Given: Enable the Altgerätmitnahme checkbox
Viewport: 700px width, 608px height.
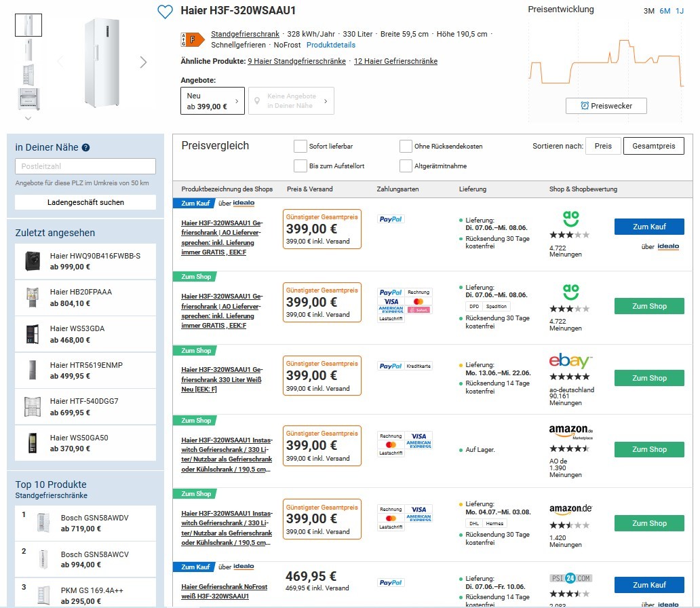Looking at the screenshot, I should pos(406,166).
